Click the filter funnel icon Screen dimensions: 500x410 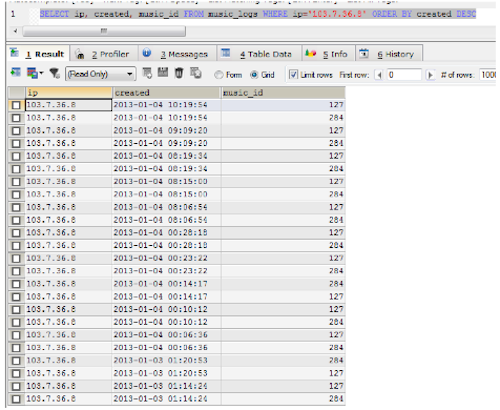point(54,73)
